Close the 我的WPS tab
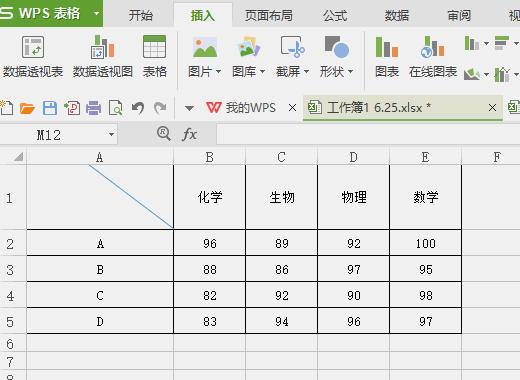520x380 pixels. coord(292,108)
